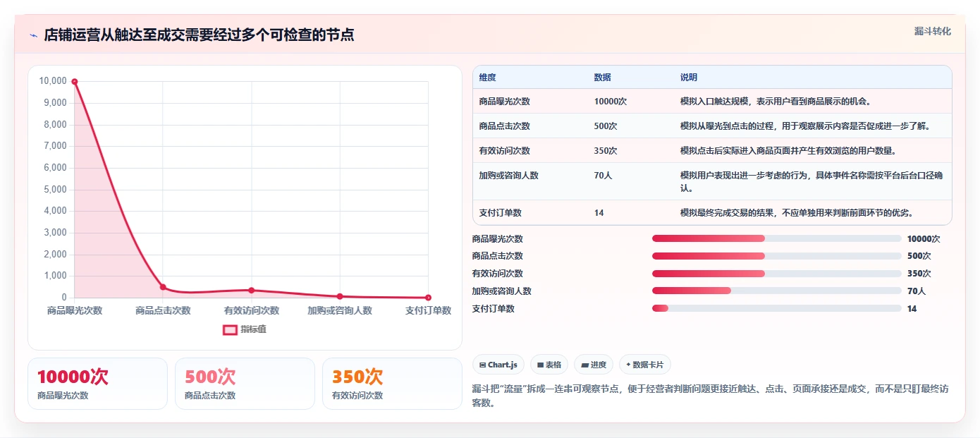
Task: Select the 商品曝光次数 table row label
Action: (x=504, y=102)
